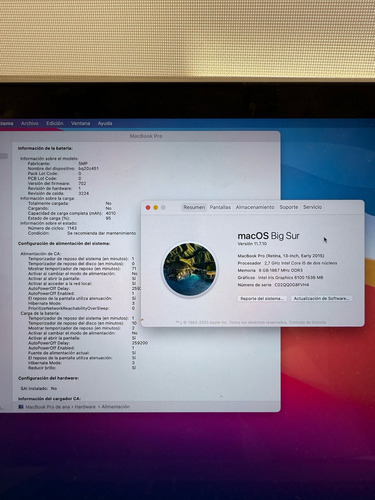375x500 pixels.
Task: Click the 'Fabricante: SMP' row
Action: click(58, 164)
